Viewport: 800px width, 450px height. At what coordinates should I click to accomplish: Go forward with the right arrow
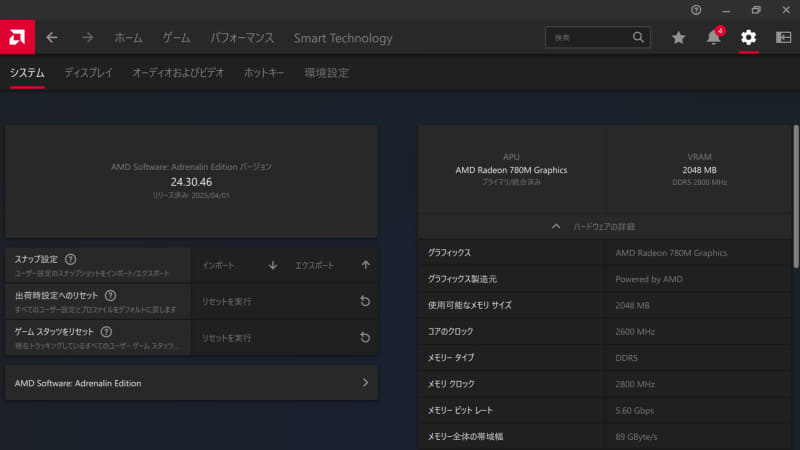88,38
